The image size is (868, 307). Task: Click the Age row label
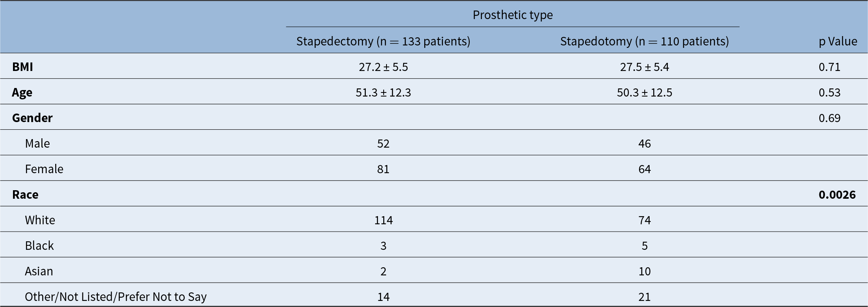tap(22, 92)
